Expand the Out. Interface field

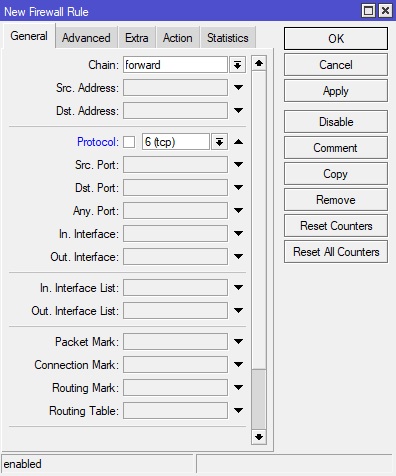tap(238, 257)
